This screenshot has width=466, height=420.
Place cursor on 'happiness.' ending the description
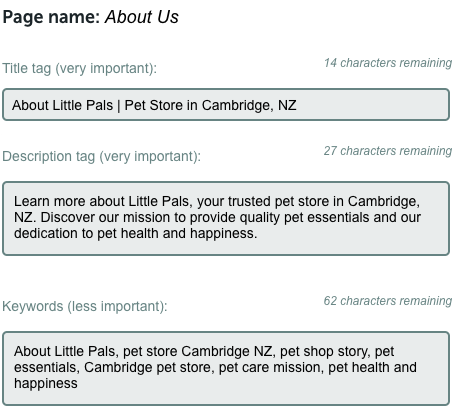tap(224, 233)
